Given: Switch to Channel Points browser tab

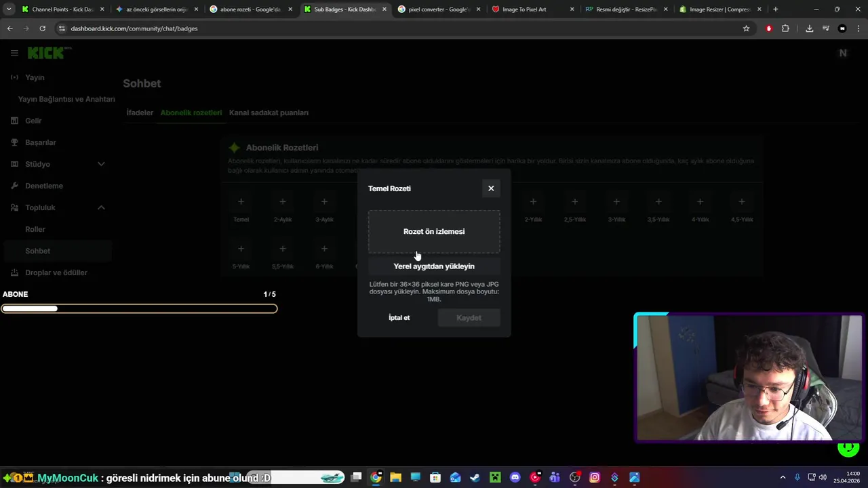Looking at the screenshot, I should tap(62, 9).
